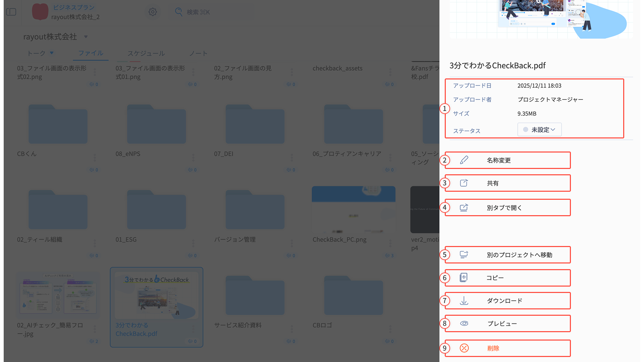The width and height of the screenshot is (644, 362).
Task: Select the 3分でわかるCheckBack.pdf thumbnail
Action: 156,295
